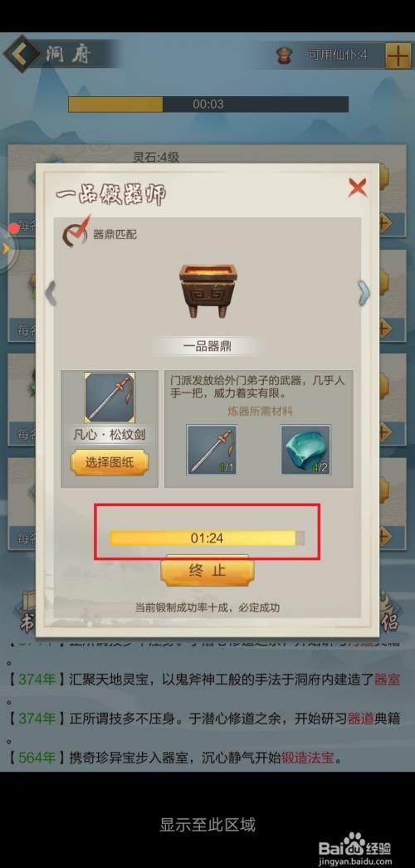This screenshot has width=415, height=868.
Task: Switch to next cauldron with right arrow
Action: 364,293
